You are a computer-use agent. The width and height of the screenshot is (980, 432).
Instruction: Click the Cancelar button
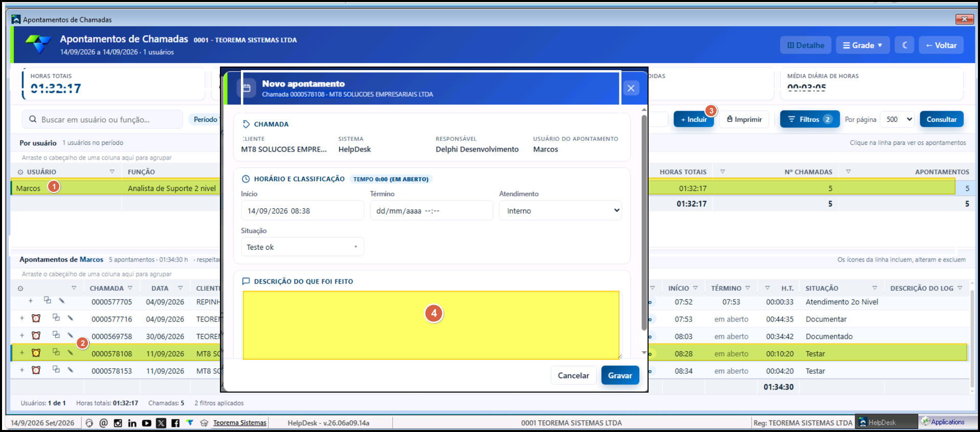point(573,375)
